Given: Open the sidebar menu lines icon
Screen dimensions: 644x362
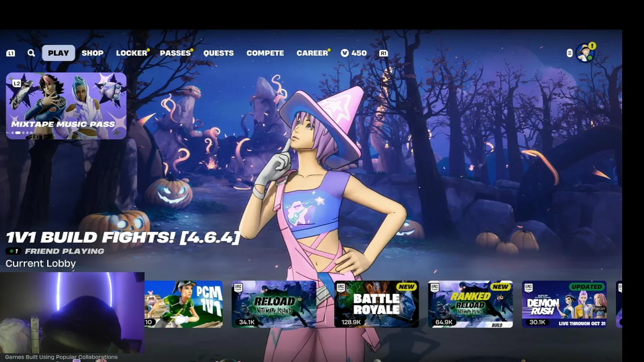Looking at the screenshot, I should [570, 53].
